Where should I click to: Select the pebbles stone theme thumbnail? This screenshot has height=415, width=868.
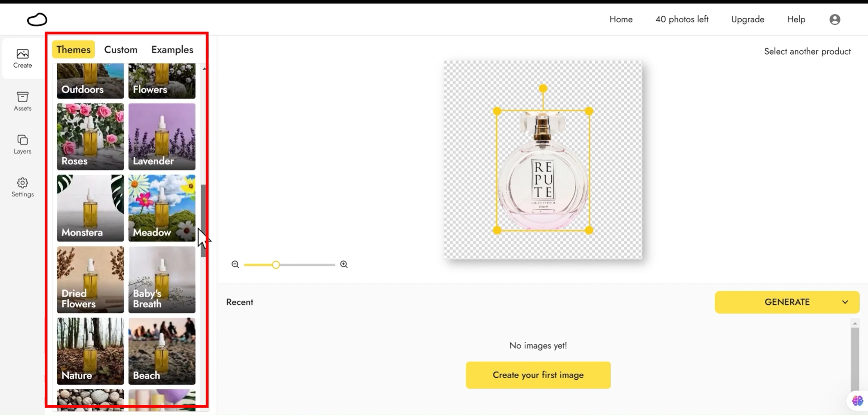[x=90, y=400]
